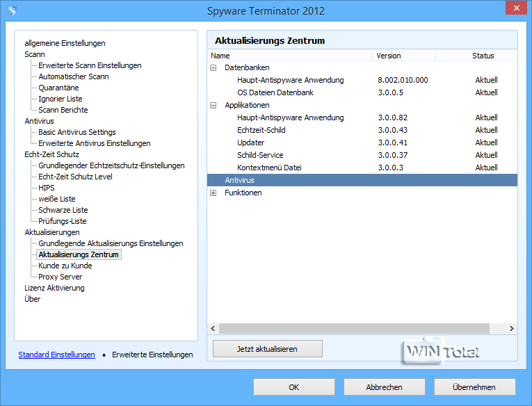Click the horizontal scrollbar right arrow
Viewport: 532px width, 406px height.
512,328
